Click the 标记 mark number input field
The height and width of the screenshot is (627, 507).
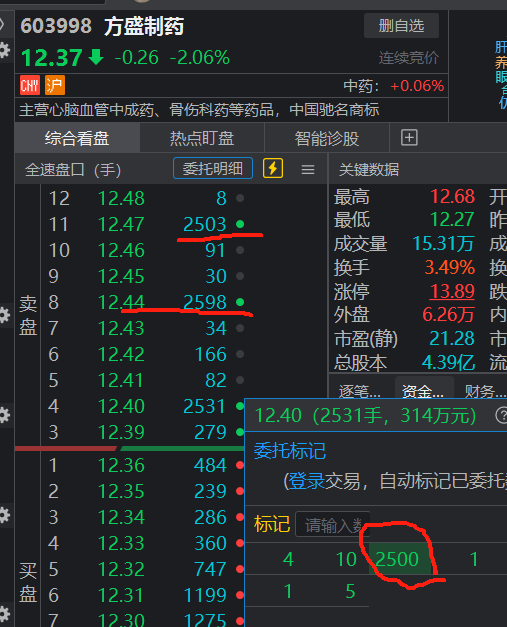pyautogui.click(x=333, y=525)
